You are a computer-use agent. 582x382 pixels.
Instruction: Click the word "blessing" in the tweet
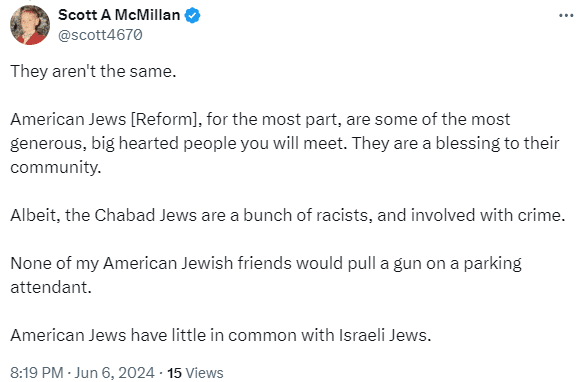pyautogui.click(x=474, y=143)
